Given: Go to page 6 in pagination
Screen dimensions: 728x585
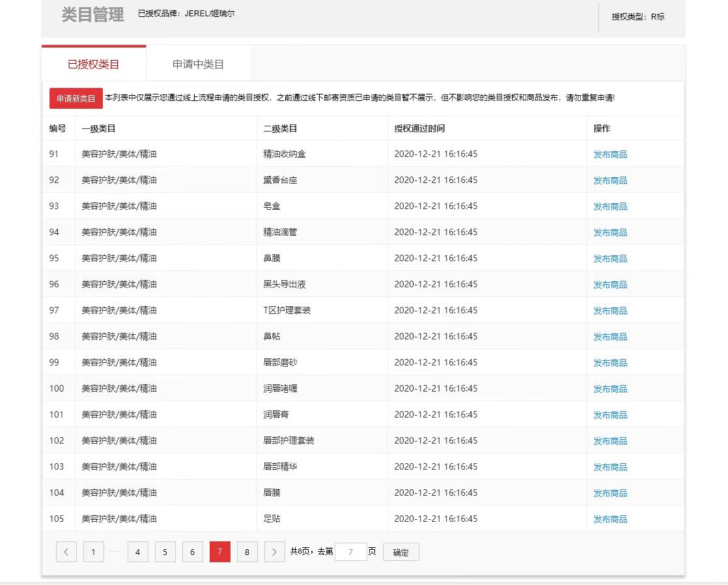Looking at the screenshot, I should tap(193, 552).
